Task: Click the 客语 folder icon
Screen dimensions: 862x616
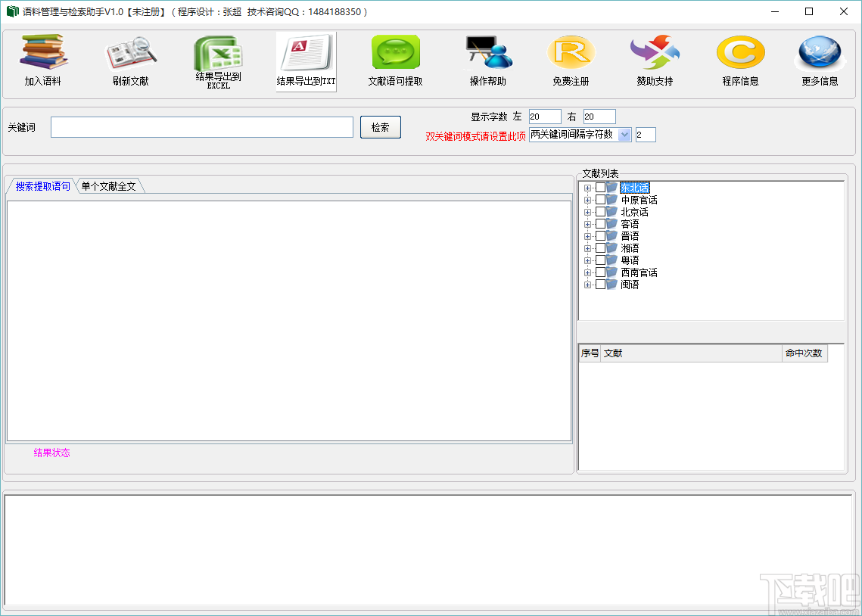Action: tap(612, 224)
